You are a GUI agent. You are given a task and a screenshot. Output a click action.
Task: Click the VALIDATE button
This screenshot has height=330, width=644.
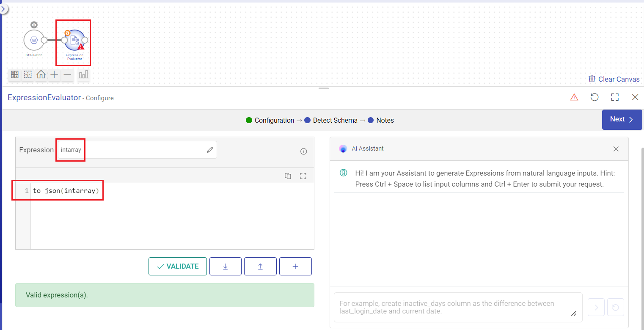(178, 267)
